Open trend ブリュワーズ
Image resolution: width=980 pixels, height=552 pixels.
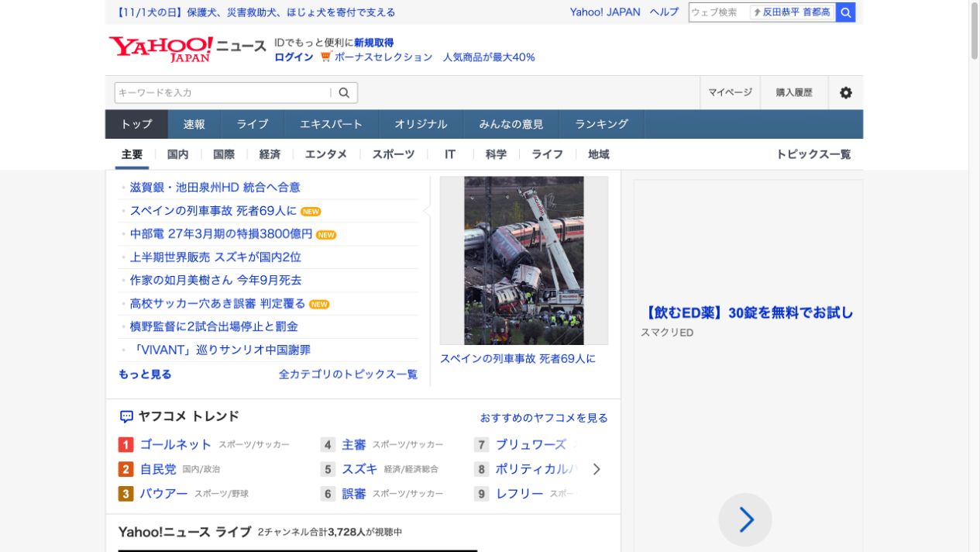tap(531, 444)
